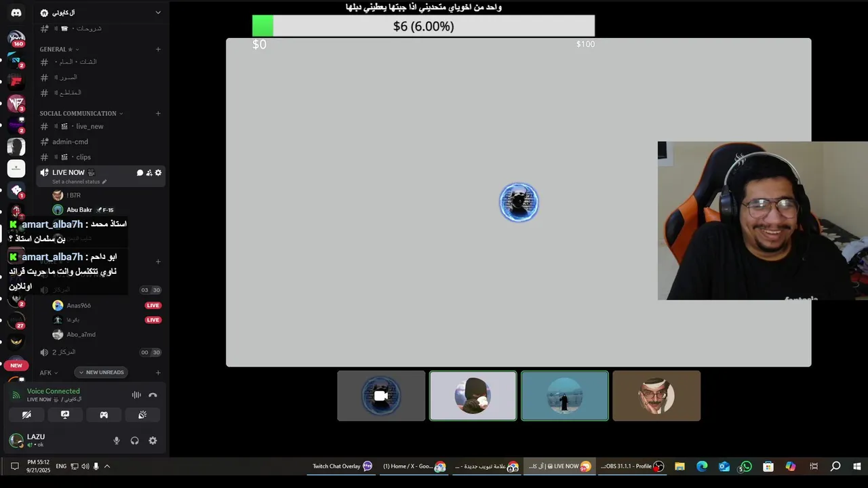Select the hooded-figure participant tile
This screenshot has height=488, width=868.
(473, 396)
